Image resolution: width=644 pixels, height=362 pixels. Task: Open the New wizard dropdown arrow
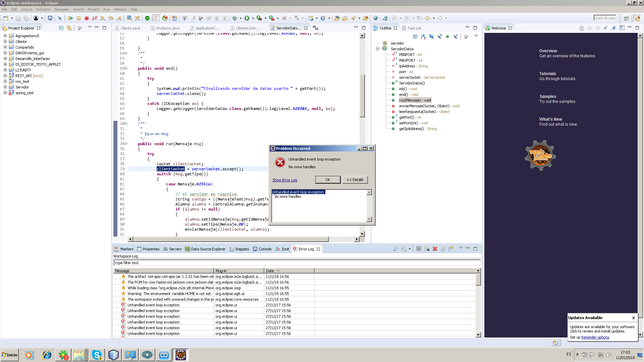point(12,18)
